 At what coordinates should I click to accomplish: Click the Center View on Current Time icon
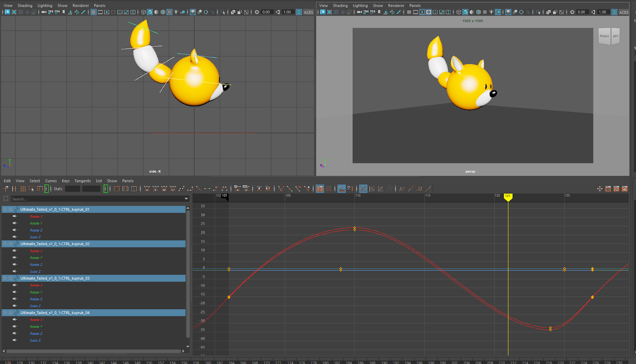pos(134,189)
